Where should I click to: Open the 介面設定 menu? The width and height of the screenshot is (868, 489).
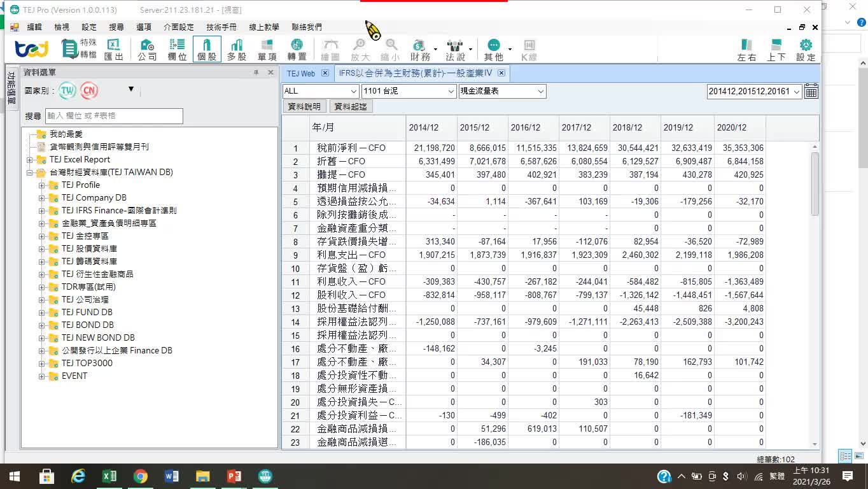[179, 27]
